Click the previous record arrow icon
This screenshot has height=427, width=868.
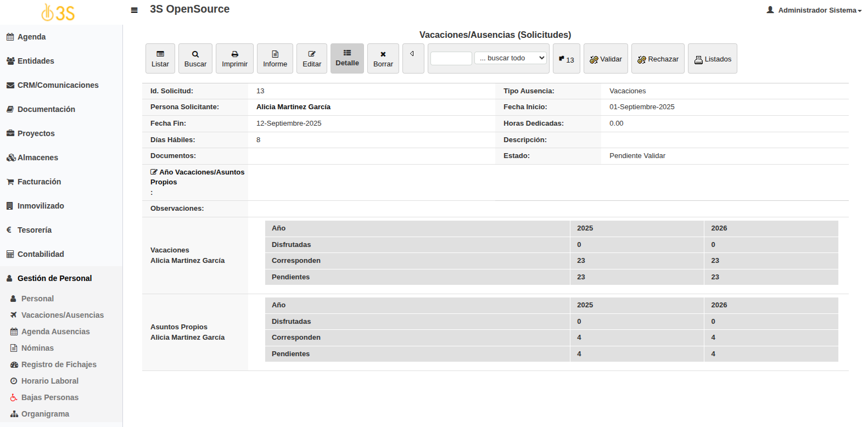click(412, 54)
